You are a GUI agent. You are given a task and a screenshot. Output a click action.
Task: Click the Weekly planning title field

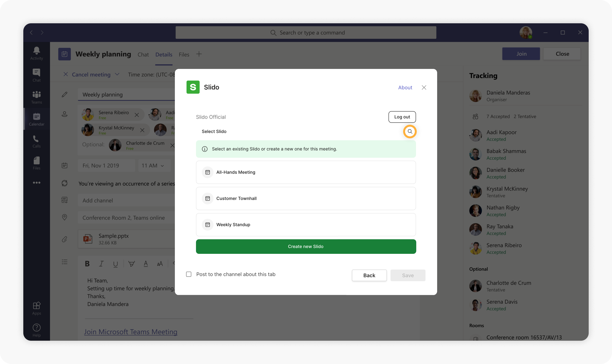tap(127, 94)
